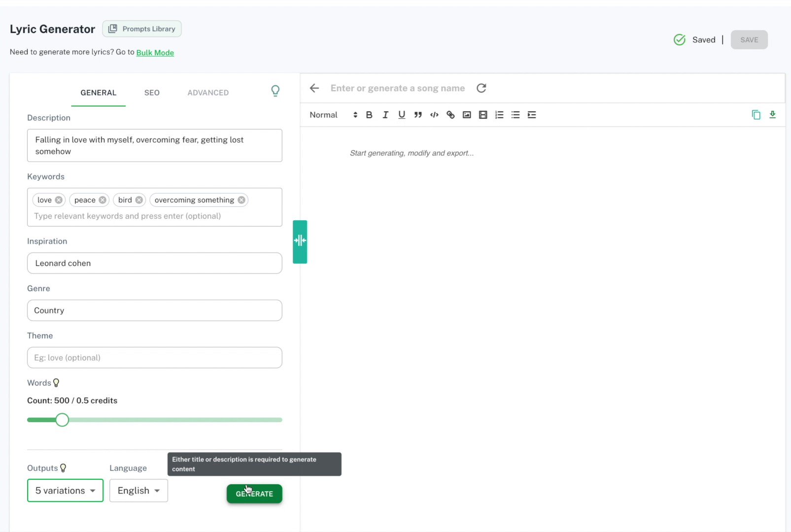
Task: Switch to the SEO tab
Action: tap(152, 93)
